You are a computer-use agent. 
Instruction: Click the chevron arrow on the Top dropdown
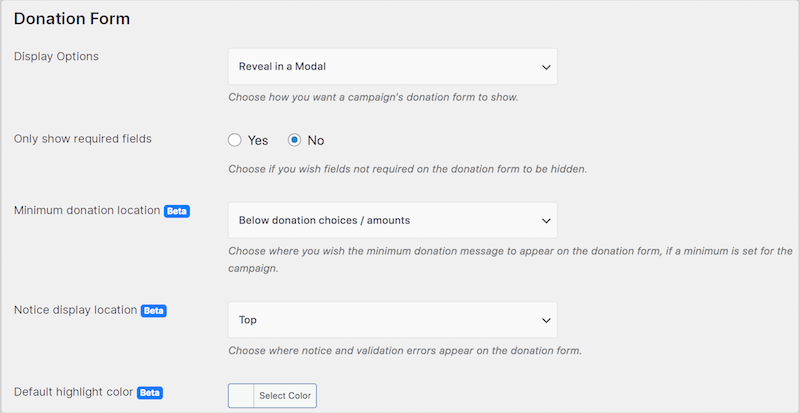pyautogui.click(x=546, y=321)
